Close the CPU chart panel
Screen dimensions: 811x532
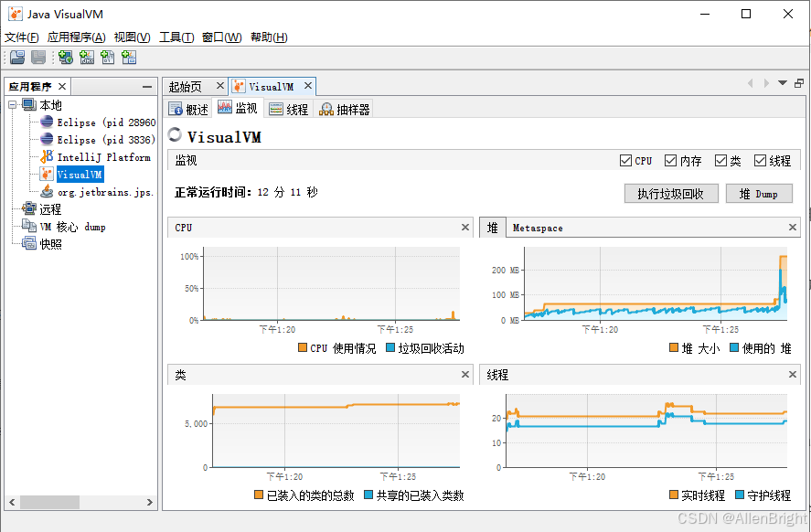[465, 227]
